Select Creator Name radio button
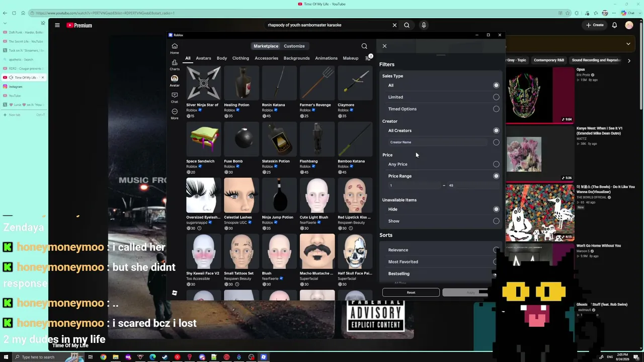 coord(496,142)
